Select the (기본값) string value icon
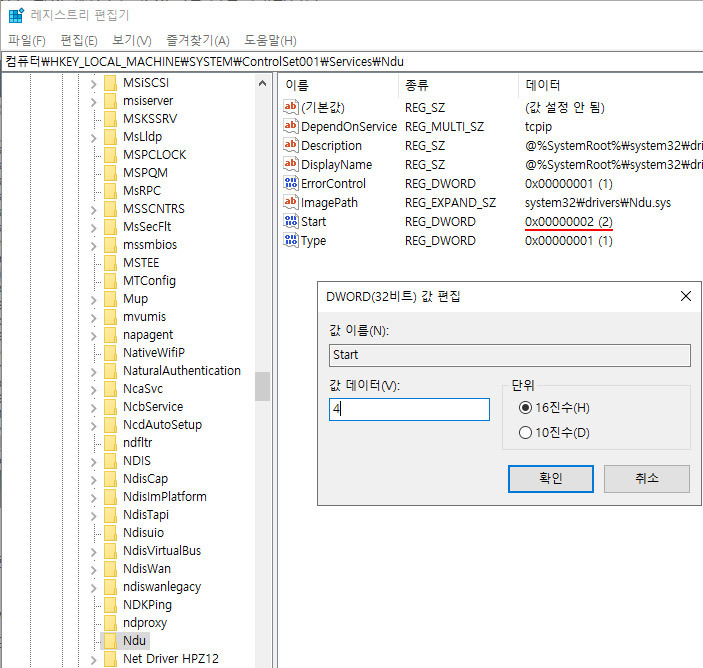This screenshot has height=668, width=703. [291, 107]
